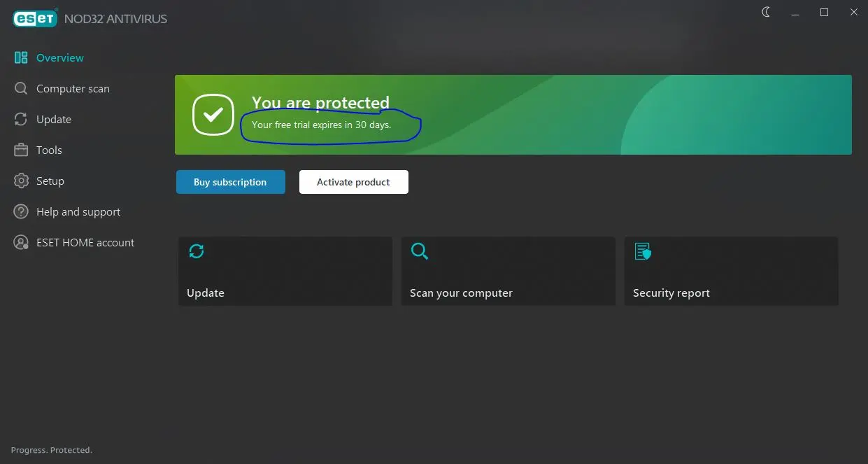The image size is (868, 464).
Task: Click the NOD32 ANTIVIRUS title text
Action: coord(115,19)
